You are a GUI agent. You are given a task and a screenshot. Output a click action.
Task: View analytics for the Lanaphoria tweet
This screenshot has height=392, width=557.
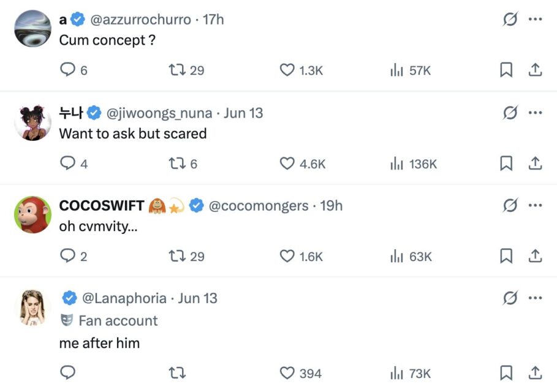point(397,373)
